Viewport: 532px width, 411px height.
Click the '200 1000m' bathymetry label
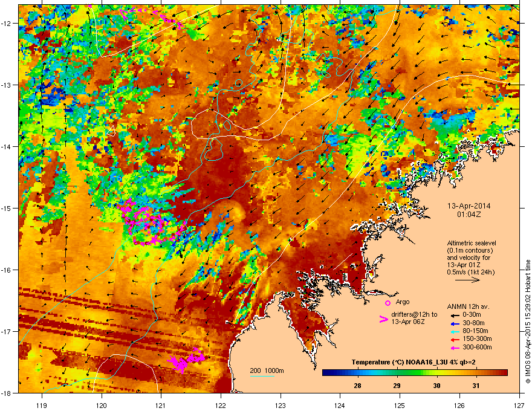click(267, 371)
